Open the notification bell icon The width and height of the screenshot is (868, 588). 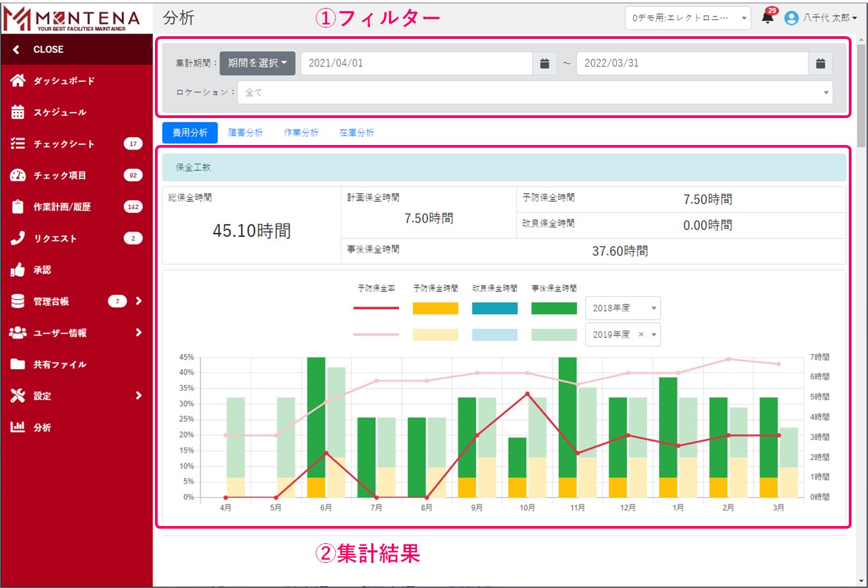click(767, 18)
